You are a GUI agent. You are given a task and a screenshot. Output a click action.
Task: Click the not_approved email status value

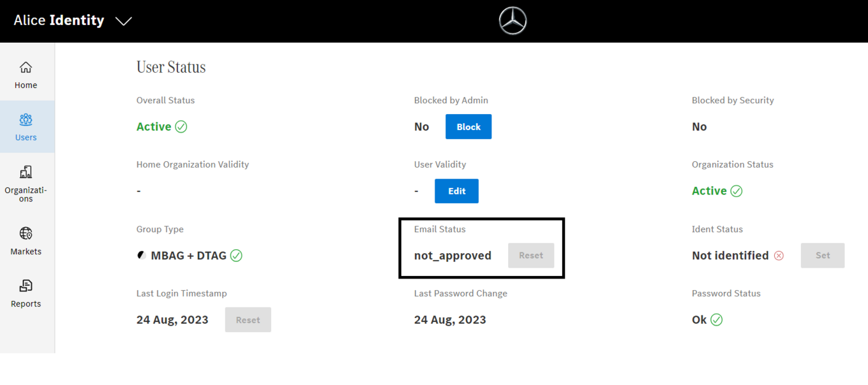453,256
